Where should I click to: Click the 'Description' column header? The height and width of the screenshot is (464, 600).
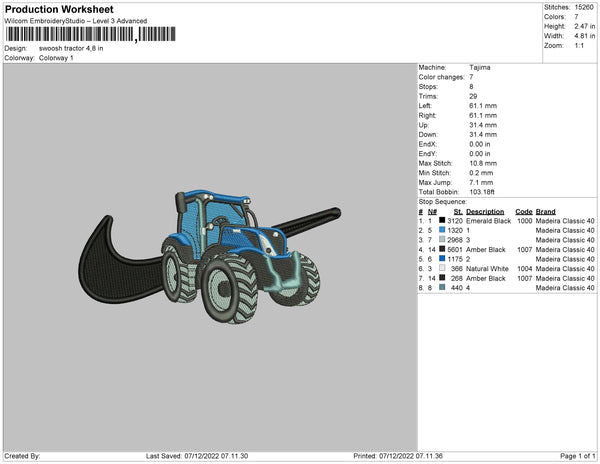point(485,212)
